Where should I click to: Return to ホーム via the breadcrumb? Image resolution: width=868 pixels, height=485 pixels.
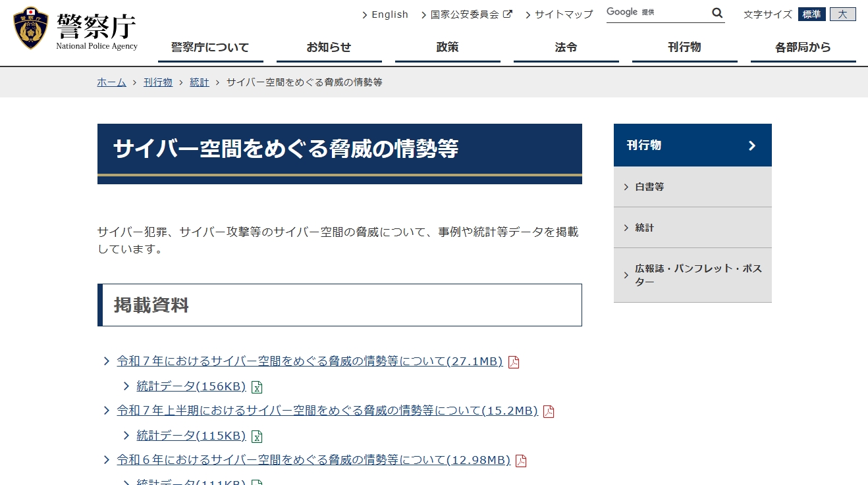click(x=111, y=82)
